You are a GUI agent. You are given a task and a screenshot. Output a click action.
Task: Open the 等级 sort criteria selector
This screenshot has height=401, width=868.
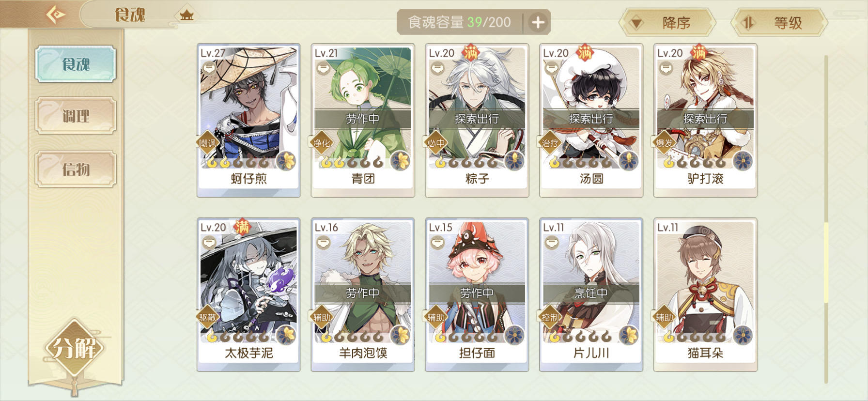coord(778,22)
